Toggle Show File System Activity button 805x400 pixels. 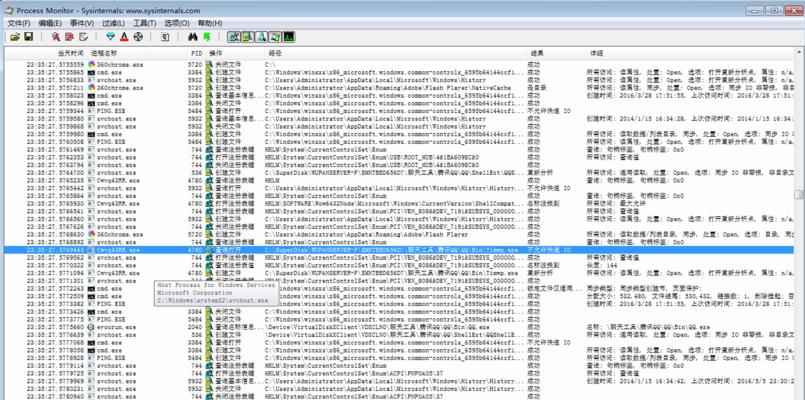247,36
